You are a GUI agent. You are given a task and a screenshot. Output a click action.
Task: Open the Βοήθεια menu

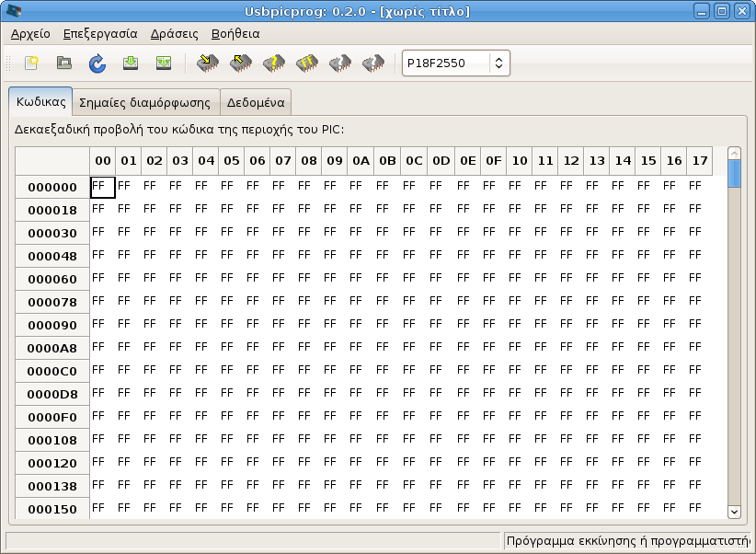[235, 33]
